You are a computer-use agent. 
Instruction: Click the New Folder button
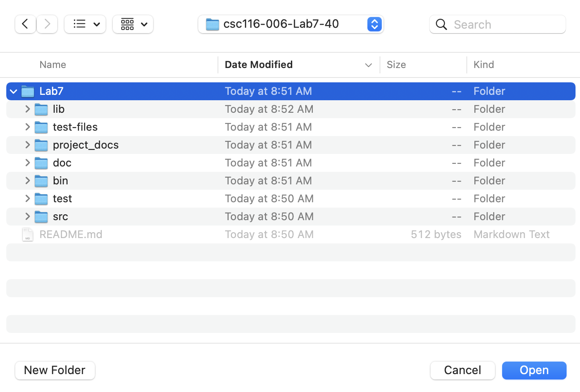tap(55, 370)
